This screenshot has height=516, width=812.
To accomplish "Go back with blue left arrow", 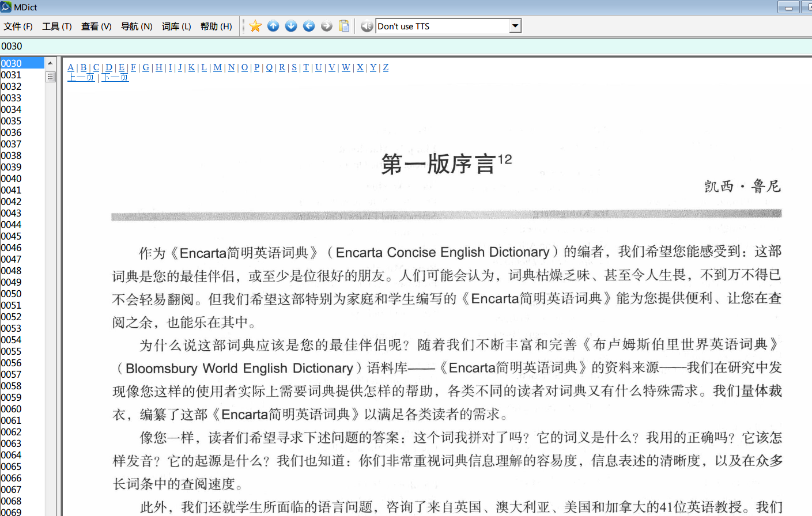I will [x=309, y=26].
